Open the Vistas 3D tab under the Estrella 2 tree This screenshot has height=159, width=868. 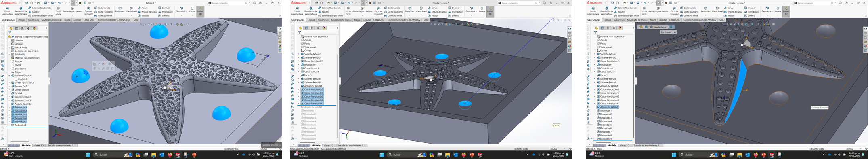[x=39, y=145]
